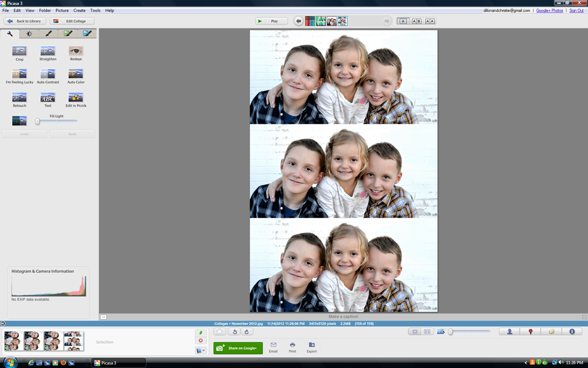Click the Histogram & Camera Information graph

(49, 286)
